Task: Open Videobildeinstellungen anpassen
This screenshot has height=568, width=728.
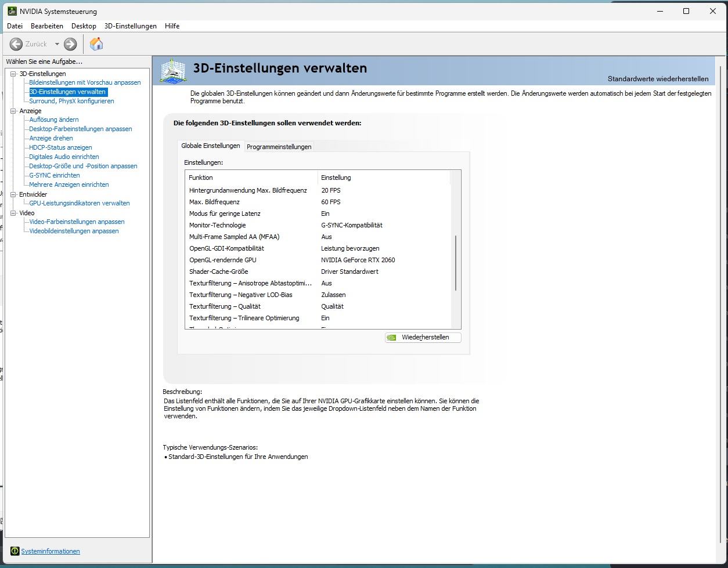Action: [x=74, y=231]
